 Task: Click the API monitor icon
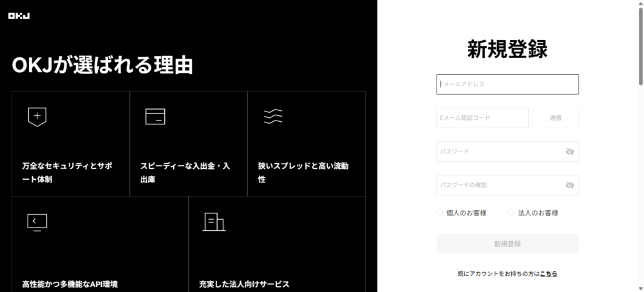coord(37,221)
